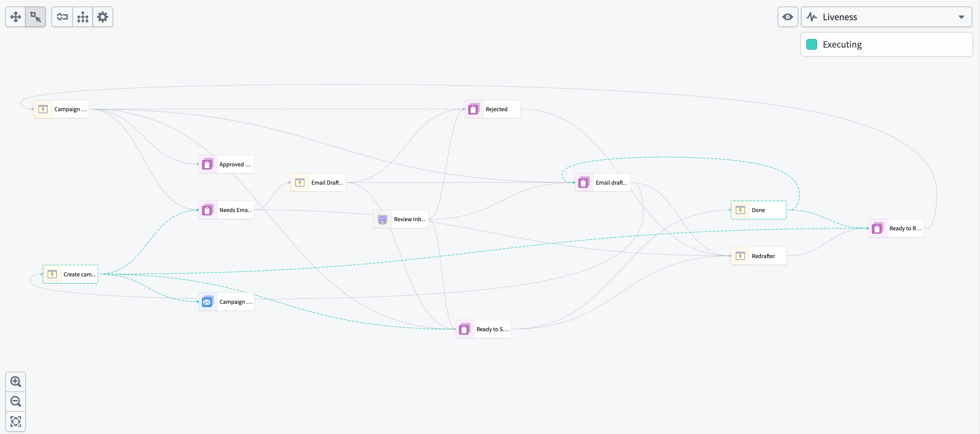The width and height of the screenshot is (980, 434).
Task: Select the Needs Ema.. node icon
Action: 208,210
